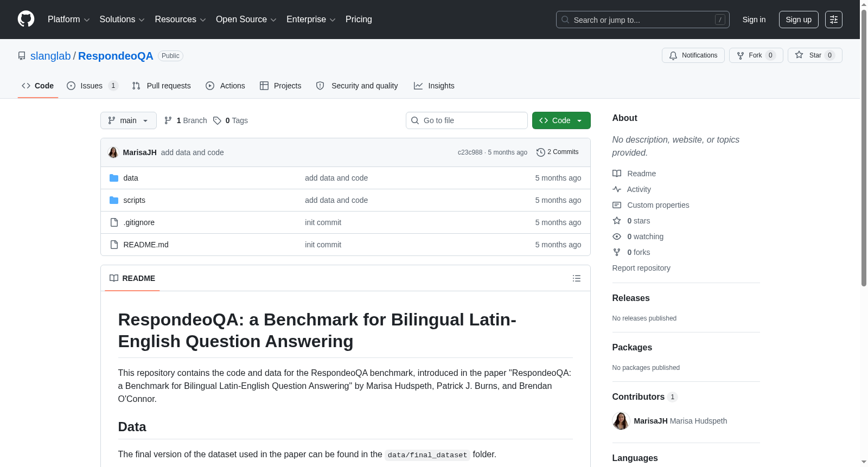Viewport: 868px width, 467px height.
Task: Switch to the Issues tab
Action: click(x=92, y=86)
